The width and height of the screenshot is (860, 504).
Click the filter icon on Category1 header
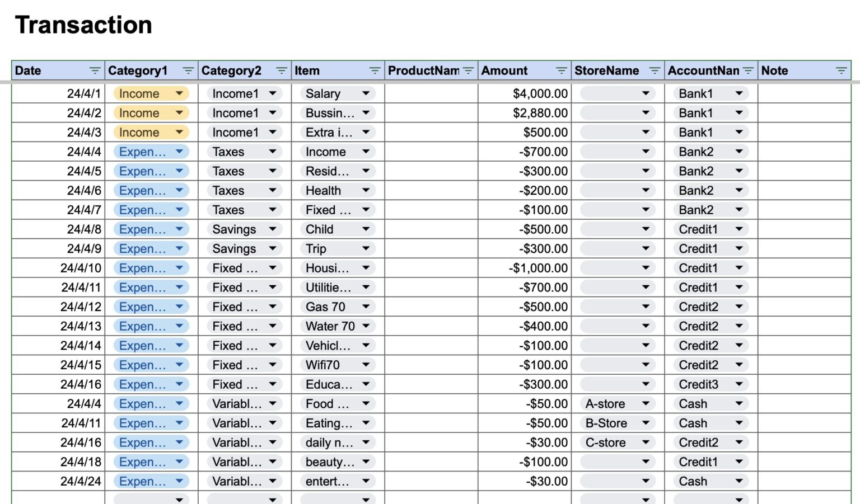[x=188, y=70]
